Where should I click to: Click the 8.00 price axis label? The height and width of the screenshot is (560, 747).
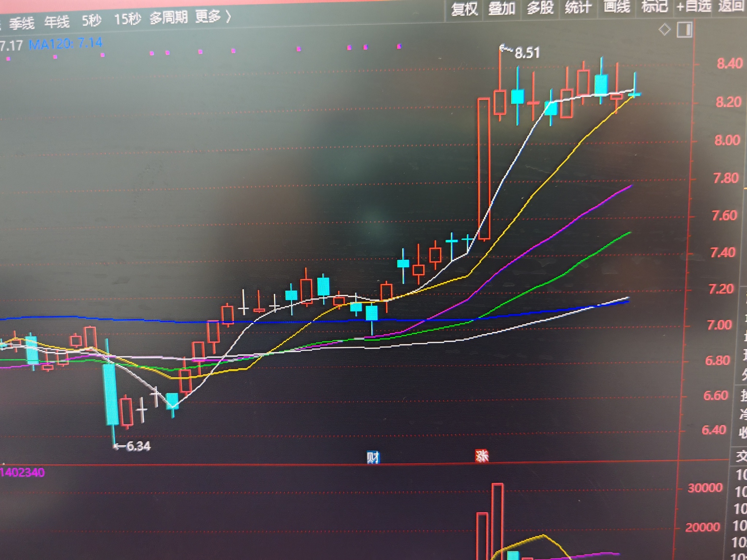(x=727, y=140)
